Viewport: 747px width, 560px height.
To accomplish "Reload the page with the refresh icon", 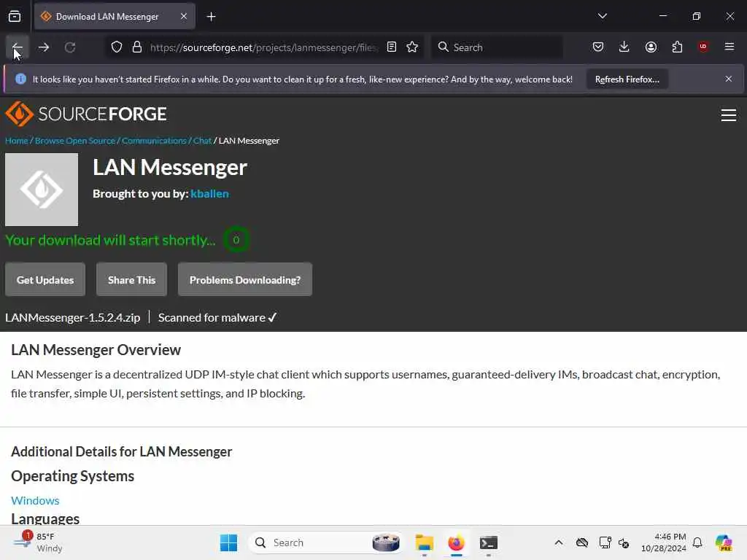I will [70, 47].
